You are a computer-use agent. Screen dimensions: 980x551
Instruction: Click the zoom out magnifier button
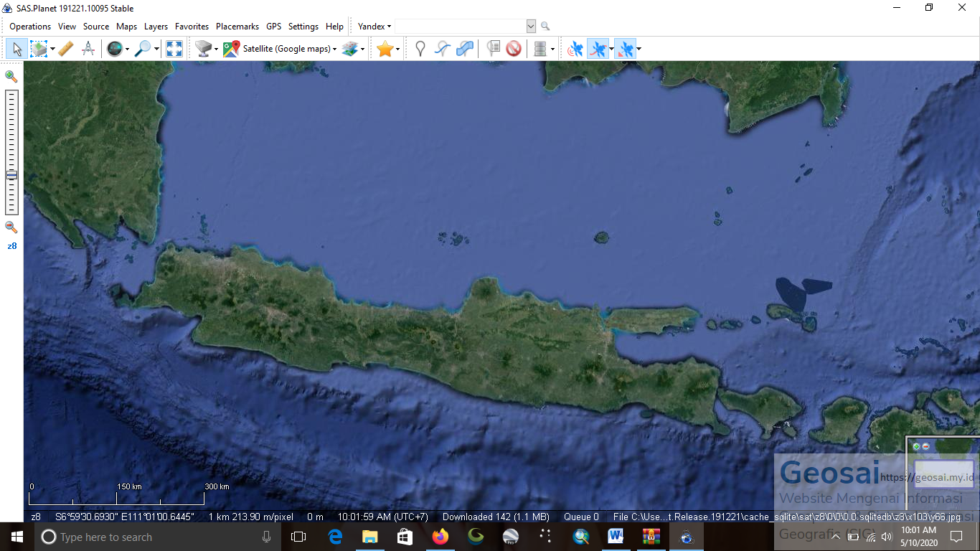(x=11, y=227)
